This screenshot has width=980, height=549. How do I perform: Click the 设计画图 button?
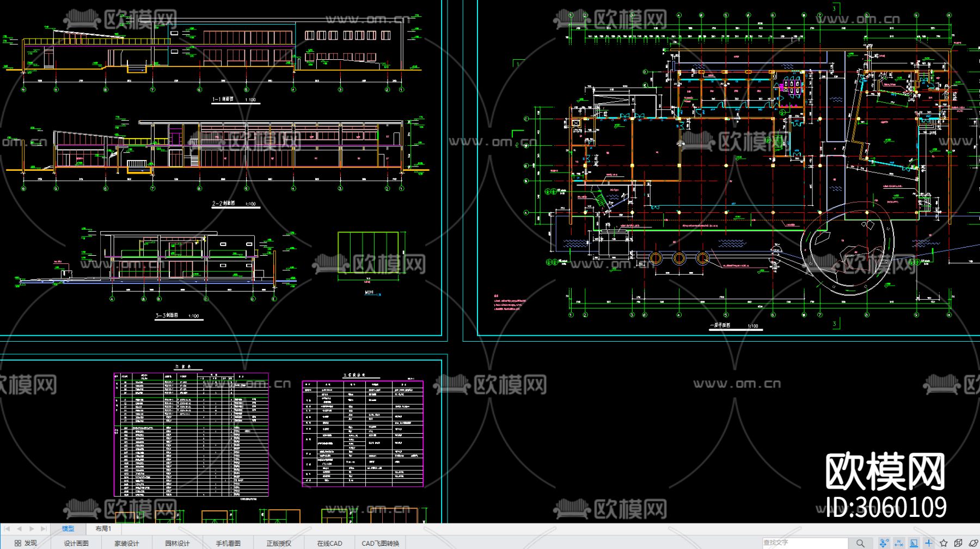pos(76,543)
